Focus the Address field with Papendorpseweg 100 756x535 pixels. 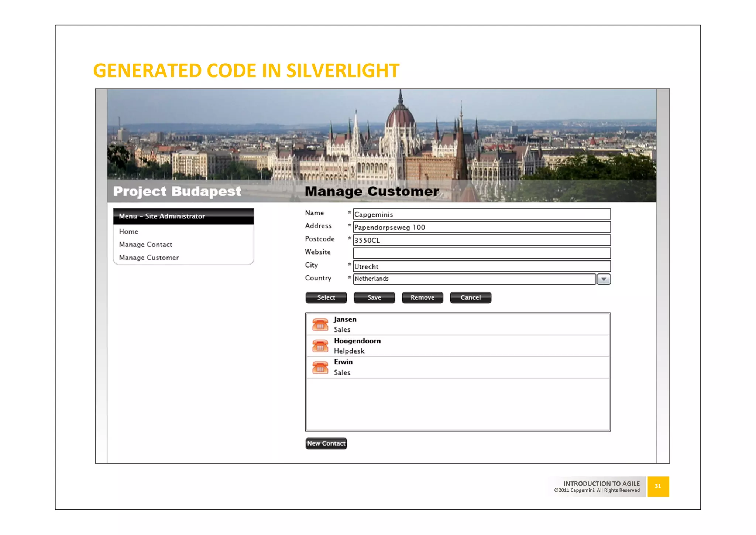pos(482,227)
